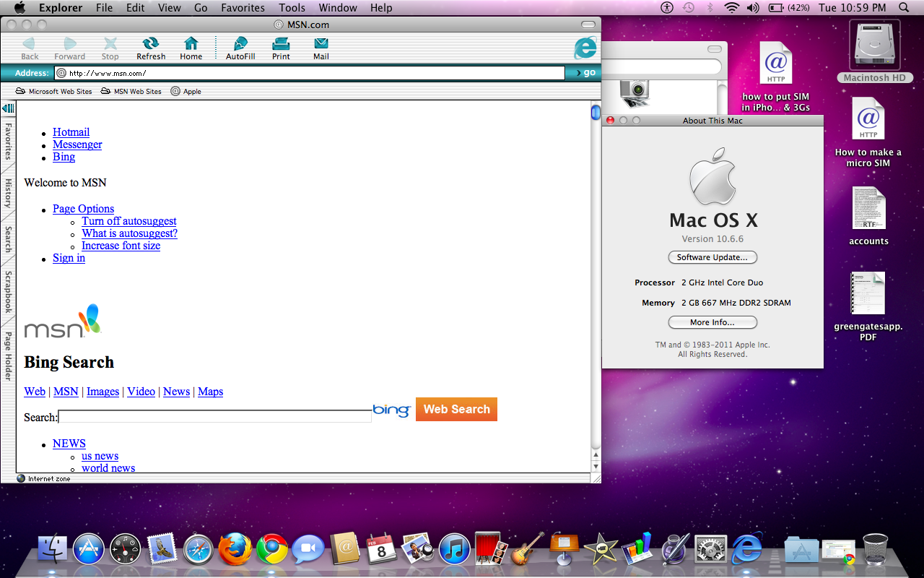
Task: Open the Trash in the Dock
Action: click(875, 549)
